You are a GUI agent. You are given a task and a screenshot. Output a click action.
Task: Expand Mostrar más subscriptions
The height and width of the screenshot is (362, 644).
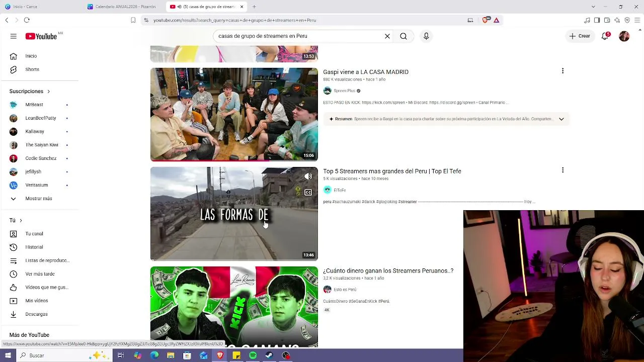[39, 199]
